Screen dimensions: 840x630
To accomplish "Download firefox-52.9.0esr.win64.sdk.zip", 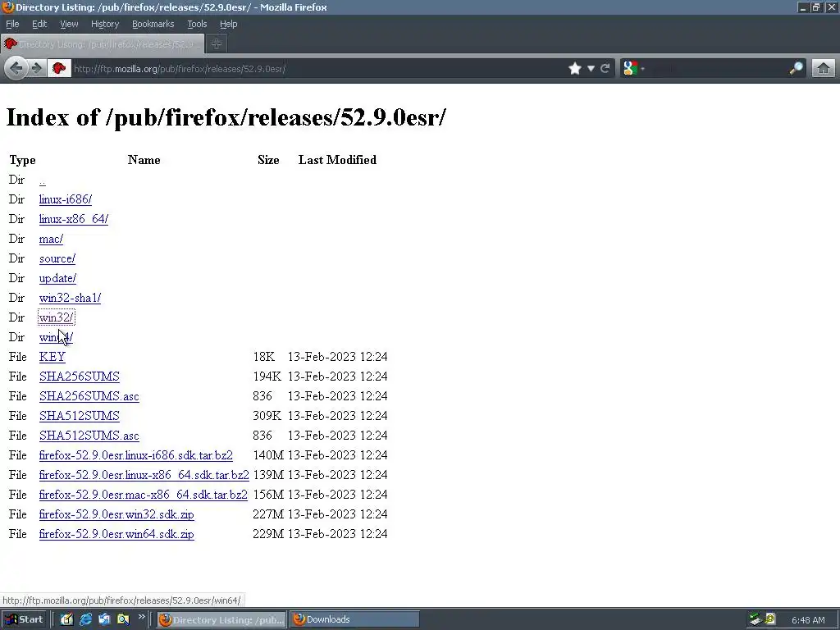I will pos(116,534).
